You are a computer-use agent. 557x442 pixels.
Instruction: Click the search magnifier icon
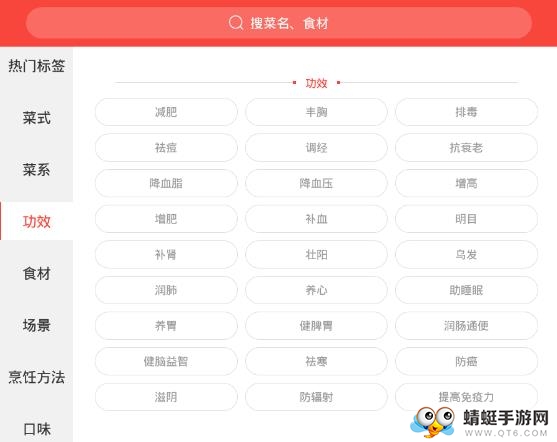tap(236, 23)
